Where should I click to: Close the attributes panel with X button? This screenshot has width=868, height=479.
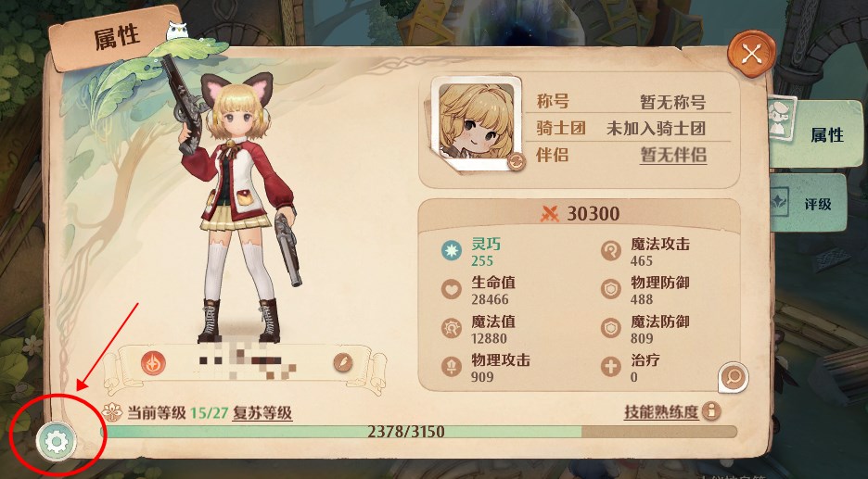(752, 55)
